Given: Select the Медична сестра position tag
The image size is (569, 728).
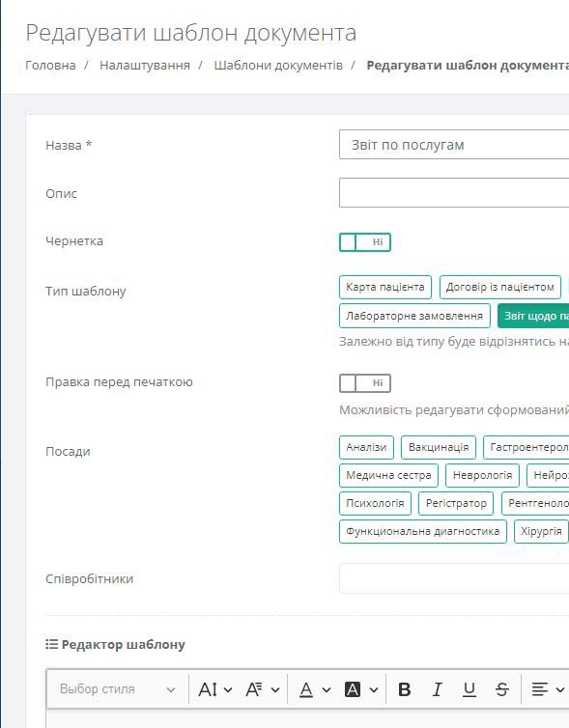Looking at the screenshot, I should (388, 475).
